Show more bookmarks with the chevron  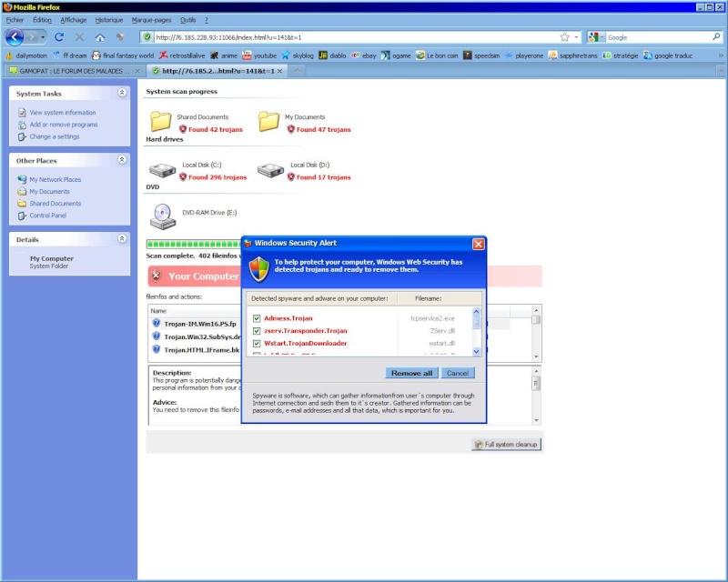point(721,55)
